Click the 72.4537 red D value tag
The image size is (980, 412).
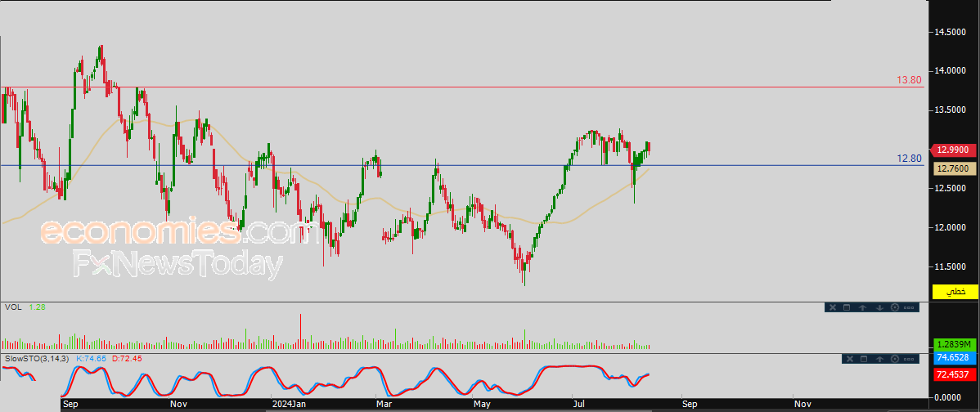[955, 374]
